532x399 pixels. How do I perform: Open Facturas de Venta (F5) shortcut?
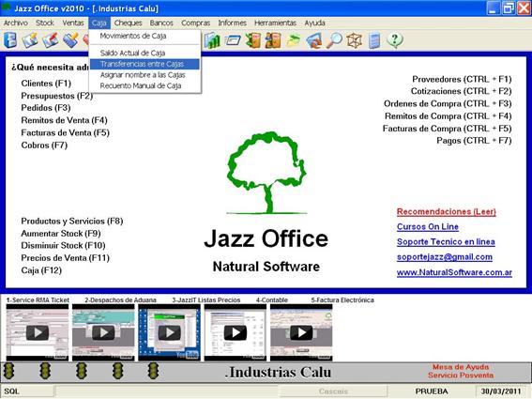pos(65,132)
